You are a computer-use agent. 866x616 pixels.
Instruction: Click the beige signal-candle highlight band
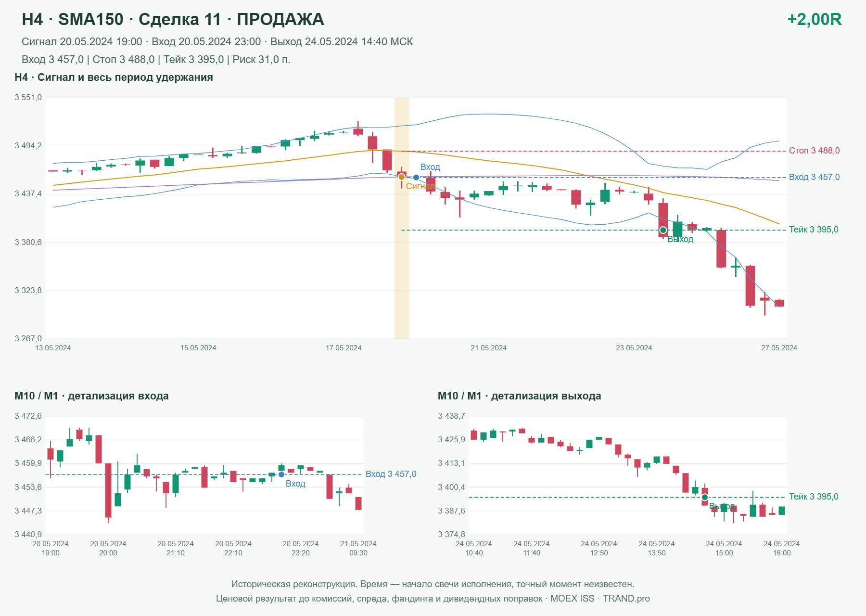(402, 218)
